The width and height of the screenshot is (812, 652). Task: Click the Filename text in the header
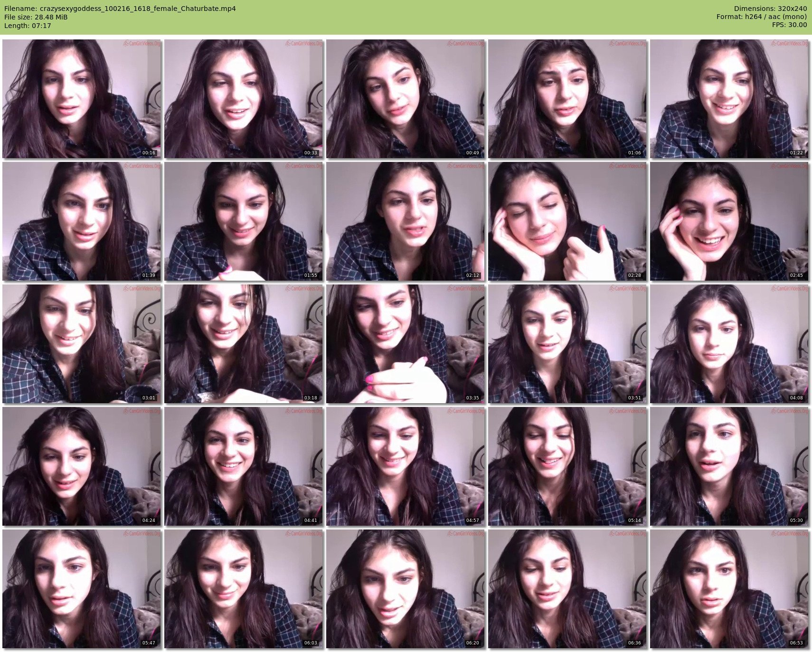pos(120,9)
